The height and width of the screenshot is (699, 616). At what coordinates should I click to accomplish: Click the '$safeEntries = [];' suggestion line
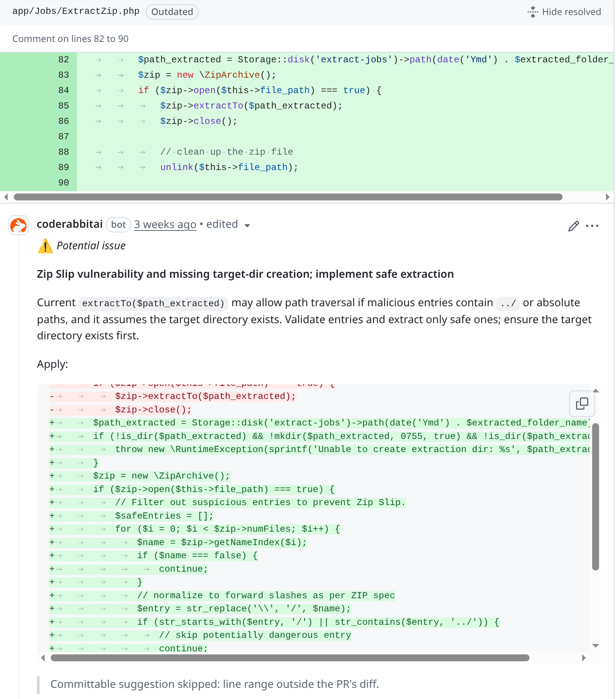[x=164, y=516]
